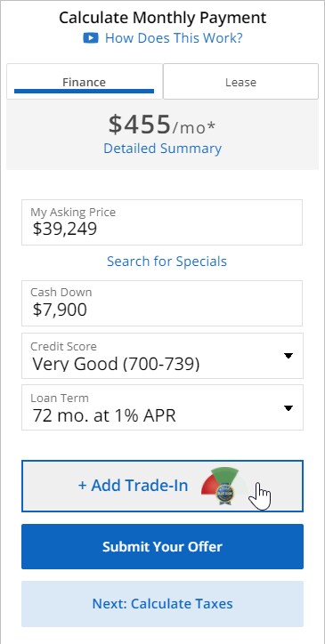Select the $39,249 asking price value
This screenshot has width=325, height=644.
coord(65,229)
